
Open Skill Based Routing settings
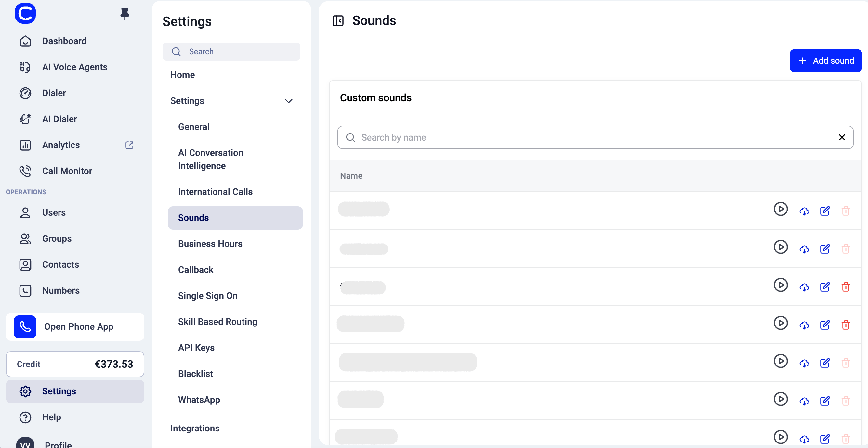click(x=217, y=322)
